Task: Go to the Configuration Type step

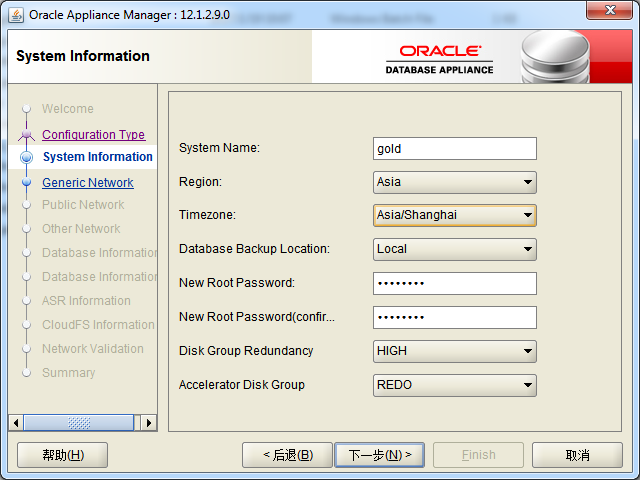Action: tap(93, 134)
